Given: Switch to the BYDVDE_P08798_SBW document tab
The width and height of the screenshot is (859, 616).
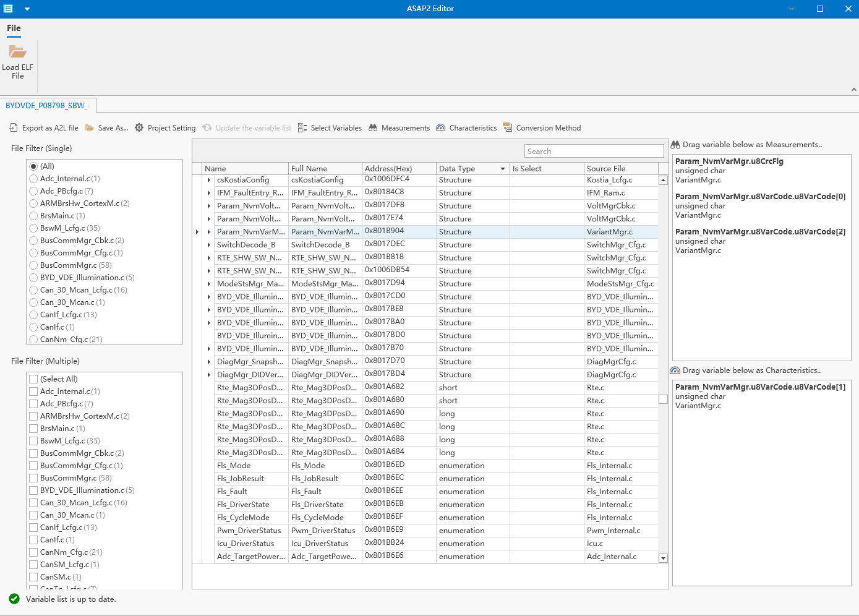Looking at the screenshot, I should [x=45, y=106].
